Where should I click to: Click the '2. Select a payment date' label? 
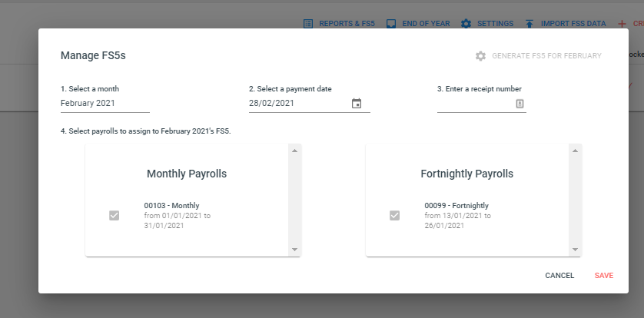point(290,88)
